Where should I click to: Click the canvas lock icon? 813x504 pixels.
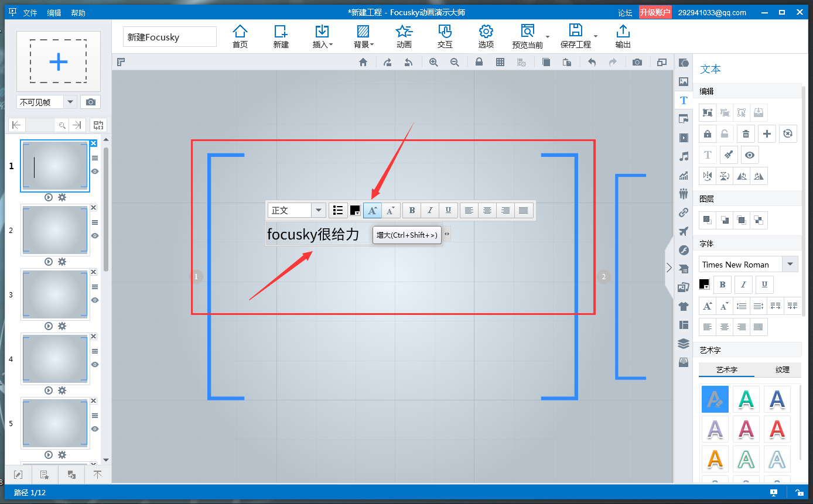pyautogui.click(x=479, y=62)
